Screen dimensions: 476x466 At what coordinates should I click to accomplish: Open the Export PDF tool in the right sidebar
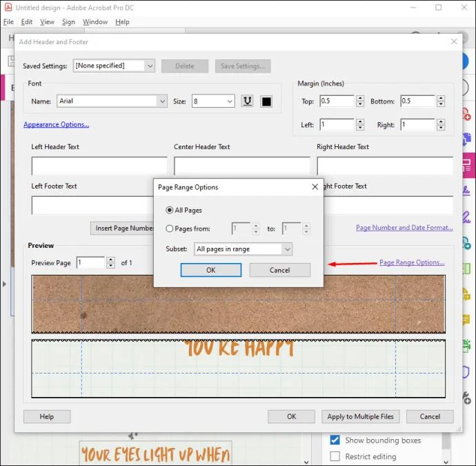[466, 243]
